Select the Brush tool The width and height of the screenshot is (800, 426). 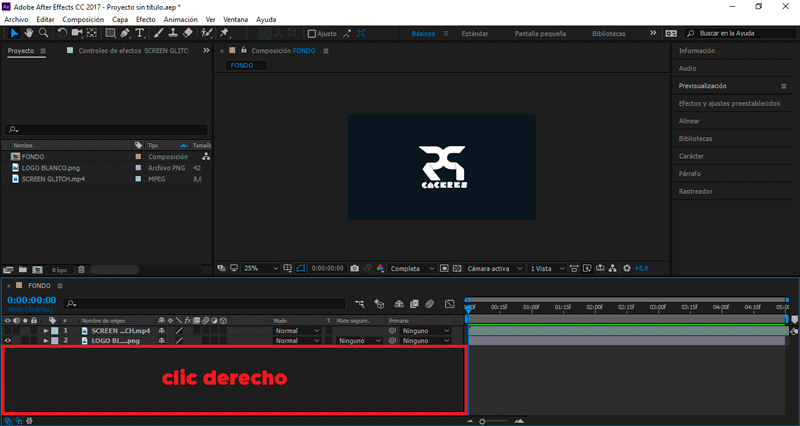pyautogui.click(x=159, y=33)
